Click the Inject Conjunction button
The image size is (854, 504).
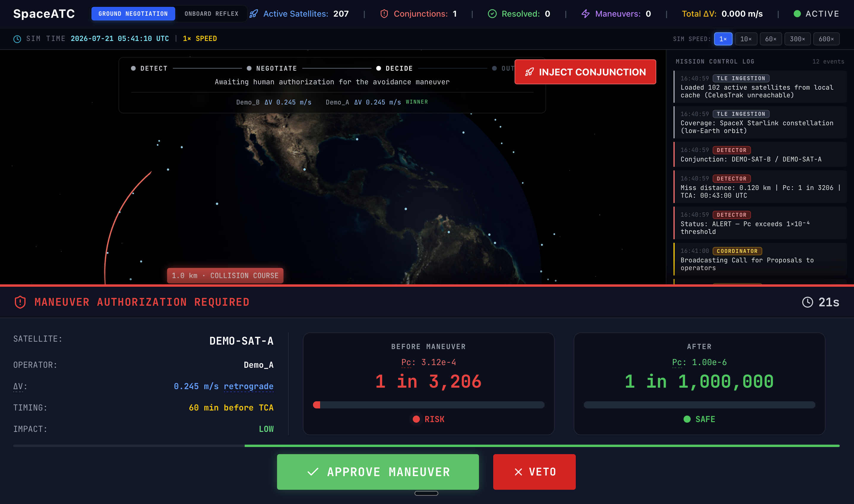click(585, 72)
